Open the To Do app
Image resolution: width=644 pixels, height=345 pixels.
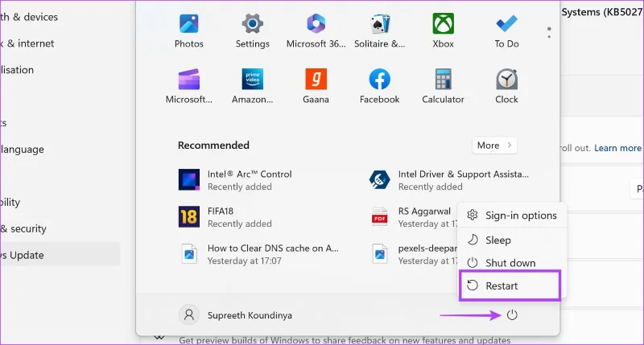[x=506, y=31]
